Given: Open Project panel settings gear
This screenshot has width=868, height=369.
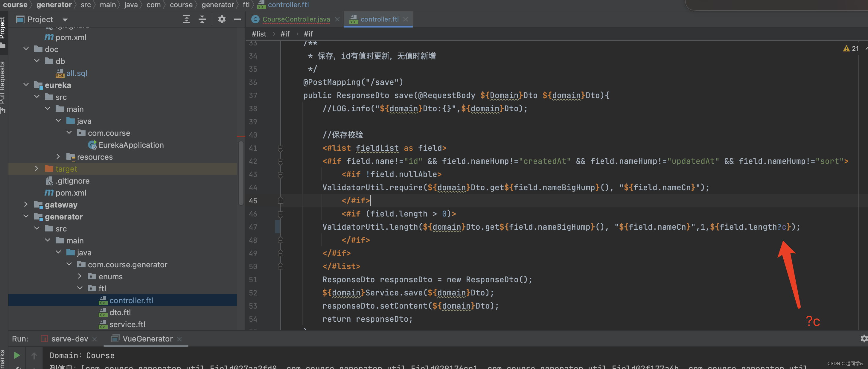Looking at the screenshot, I should pos(221,19).
